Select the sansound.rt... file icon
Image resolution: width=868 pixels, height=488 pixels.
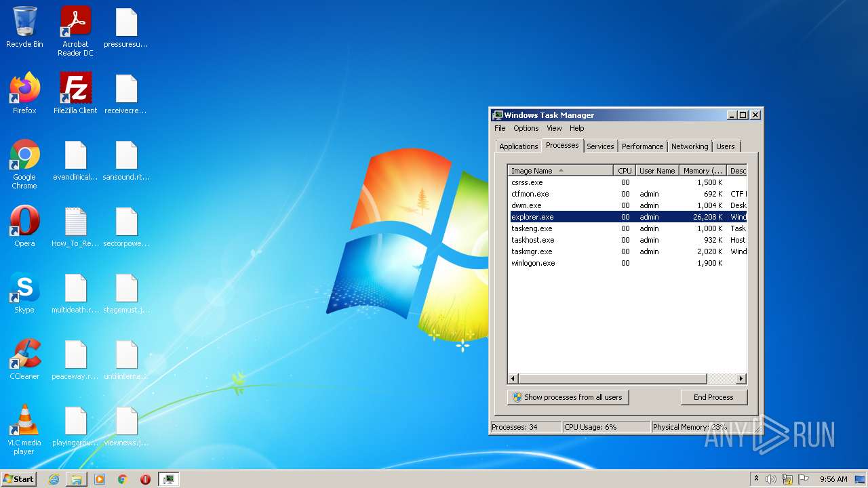[126, 161]
